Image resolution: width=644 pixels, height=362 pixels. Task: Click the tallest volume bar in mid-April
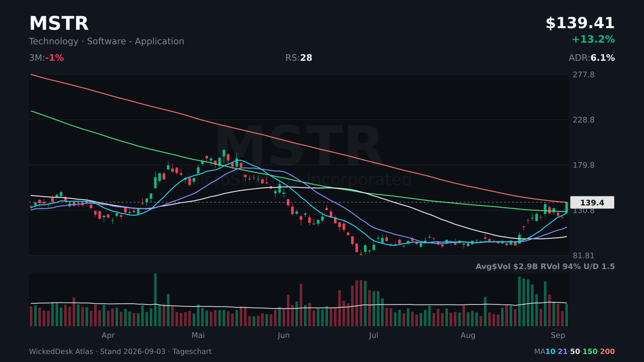point(155,300)
